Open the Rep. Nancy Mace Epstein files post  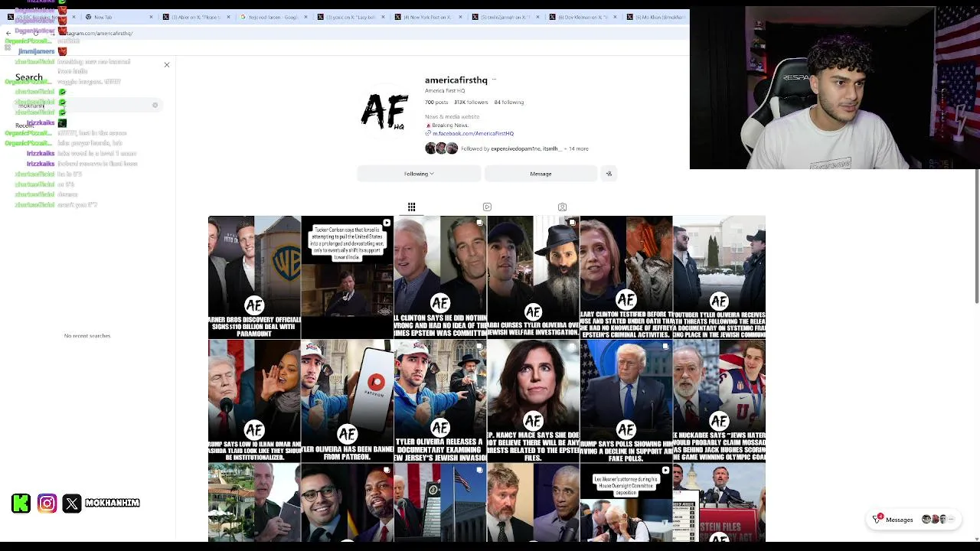533,401
